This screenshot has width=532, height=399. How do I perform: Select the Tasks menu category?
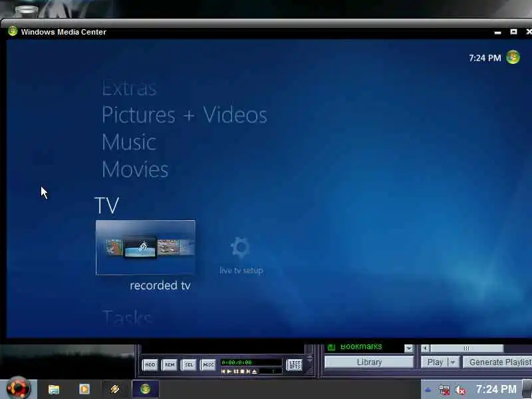click(x=127, y=318)
